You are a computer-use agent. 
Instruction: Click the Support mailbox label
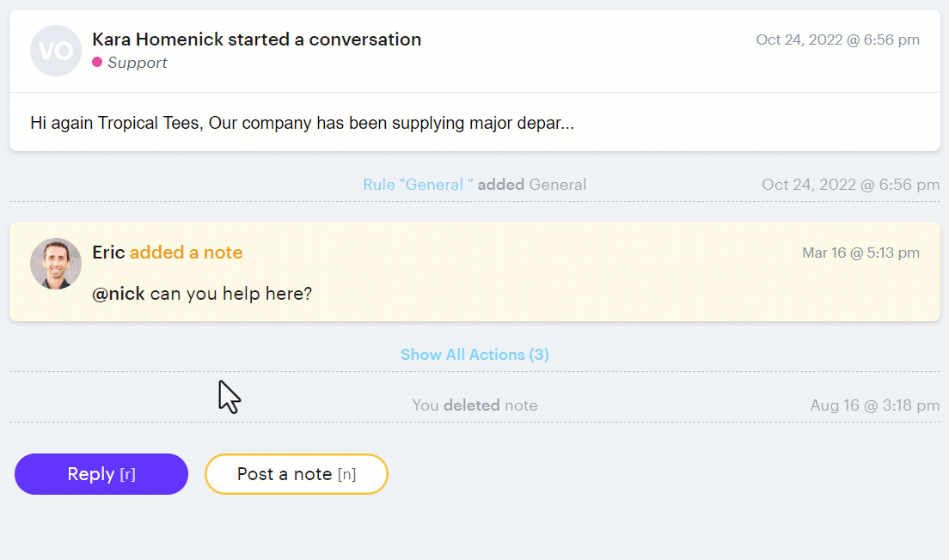pyautogui.click(x=138, y=63)
